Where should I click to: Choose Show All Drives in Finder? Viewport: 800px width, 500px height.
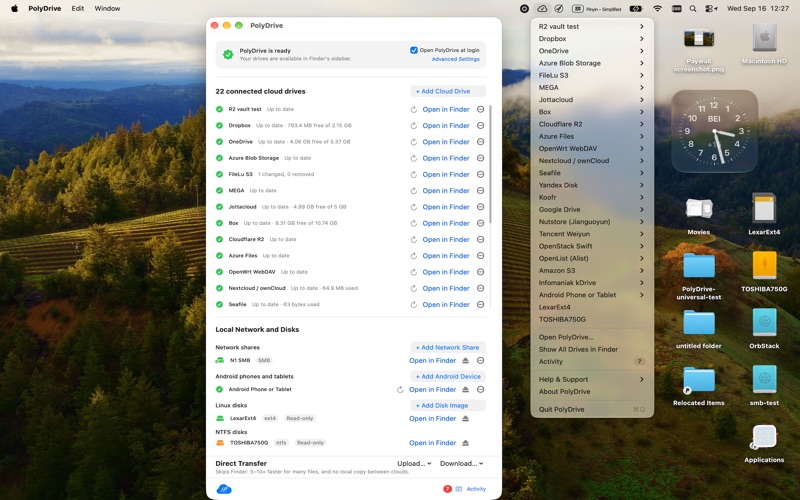click(592, 349)
